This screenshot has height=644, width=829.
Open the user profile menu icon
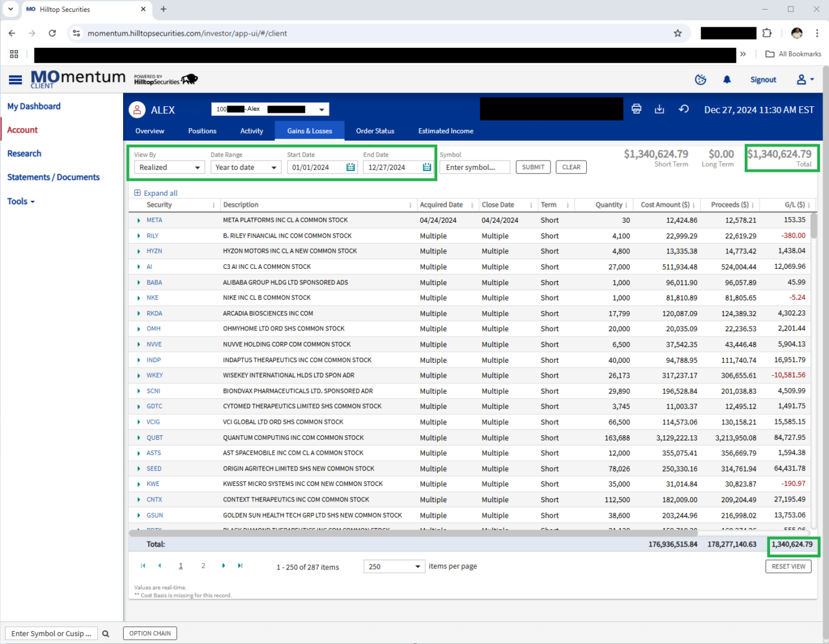(x=805, y=80)
